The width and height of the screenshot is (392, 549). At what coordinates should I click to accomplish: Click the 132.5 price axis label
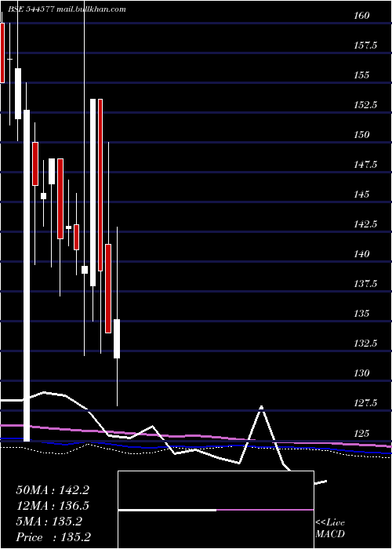coord(365,344)
